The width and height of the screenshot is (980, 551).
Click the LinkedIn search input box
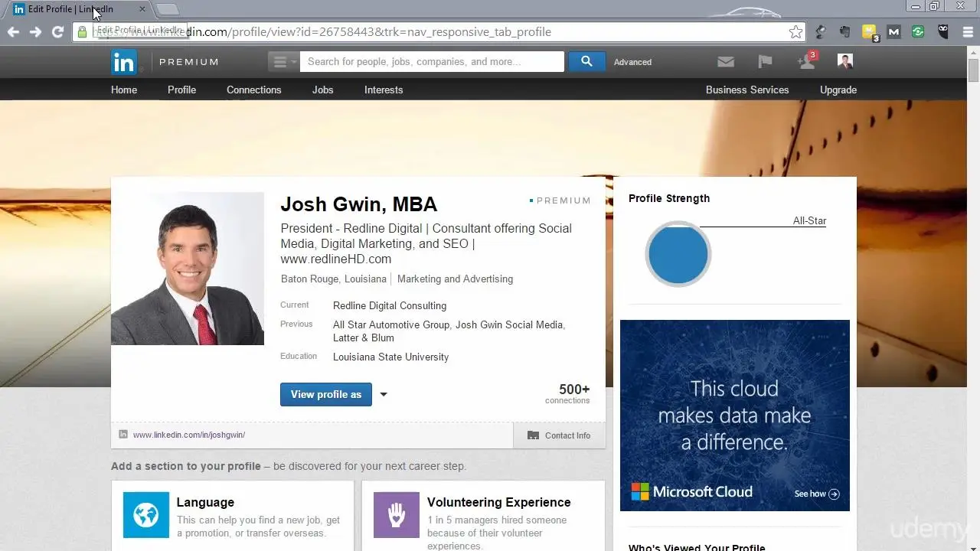pyautogui.click(x=432, y=62)
